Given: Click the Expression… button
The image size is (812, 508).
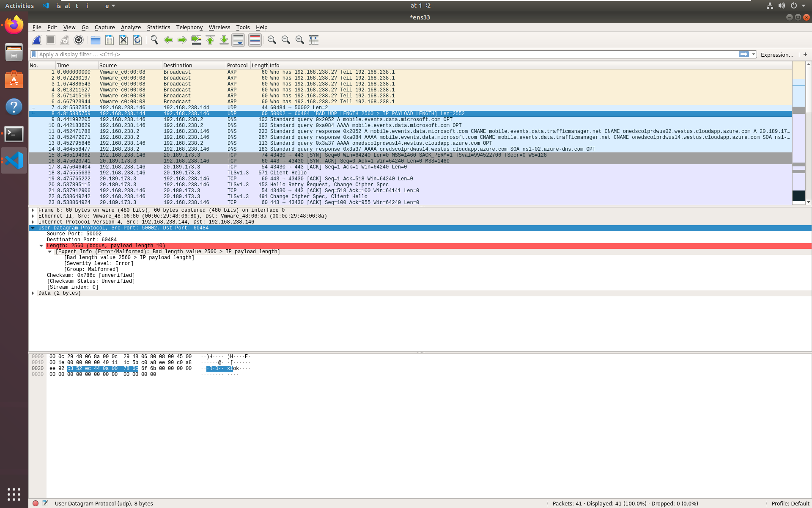Looking at the screenshot, I should click(x=776, y=55).
